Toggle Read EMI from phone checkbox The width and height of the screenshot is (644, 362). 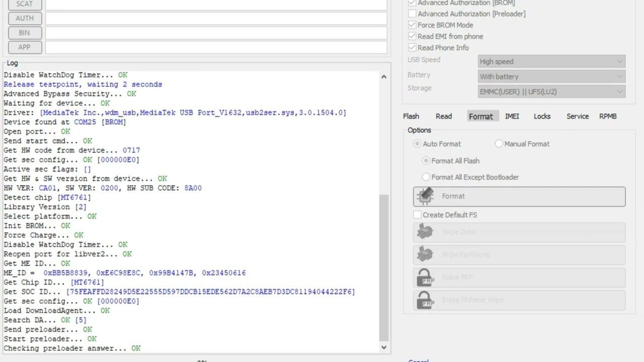[413, 36]
